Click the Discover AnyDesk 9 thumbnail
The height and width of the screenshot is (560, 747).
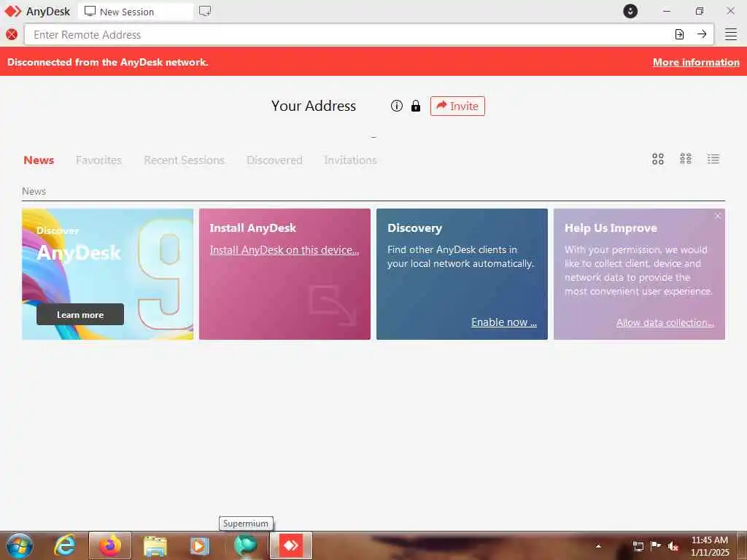(x=108, y=274)
